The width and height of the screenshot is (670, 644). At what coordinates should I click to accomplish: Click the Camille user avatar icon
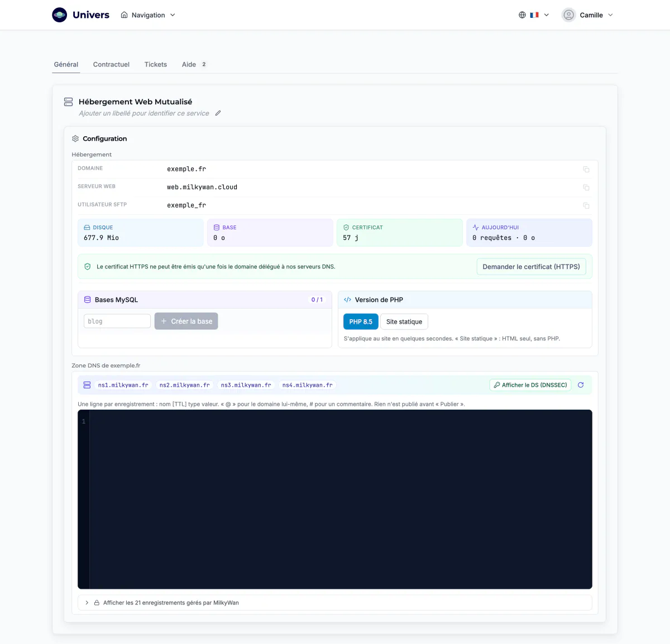[568, 15]
